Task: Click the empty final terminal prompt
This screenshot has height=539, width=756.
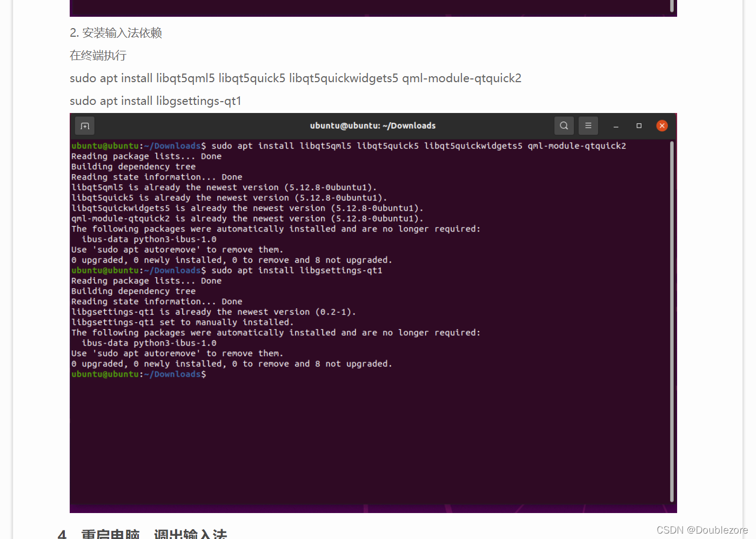Action: (139, 374)
